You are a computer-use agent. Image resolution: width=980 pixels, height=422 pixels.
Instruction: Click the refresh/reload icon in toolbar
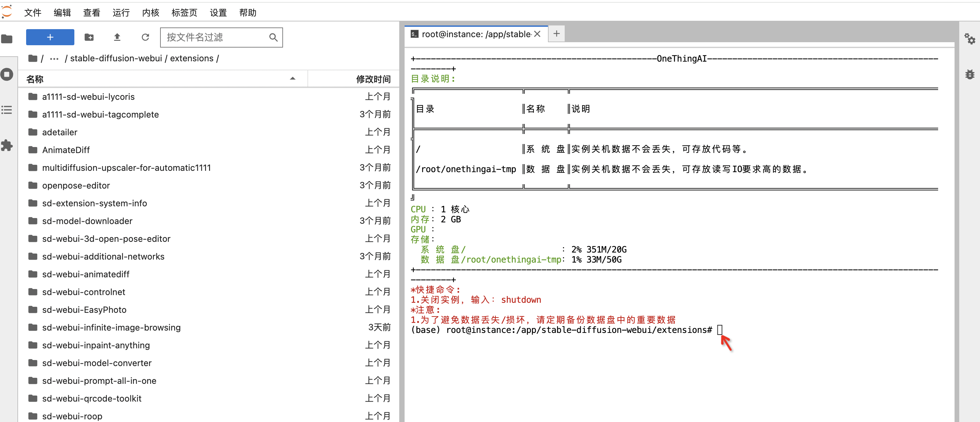click(x=144, y=38)
